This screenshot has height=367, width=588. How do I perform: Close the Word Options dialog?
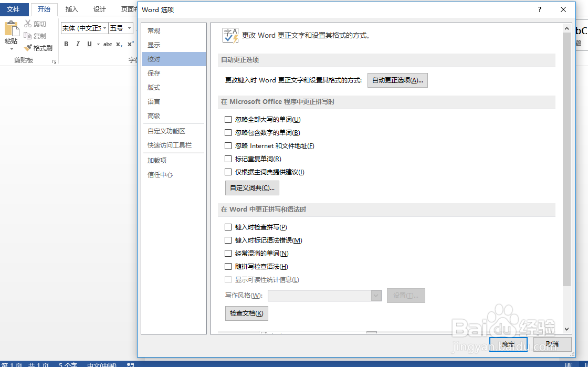563,10
